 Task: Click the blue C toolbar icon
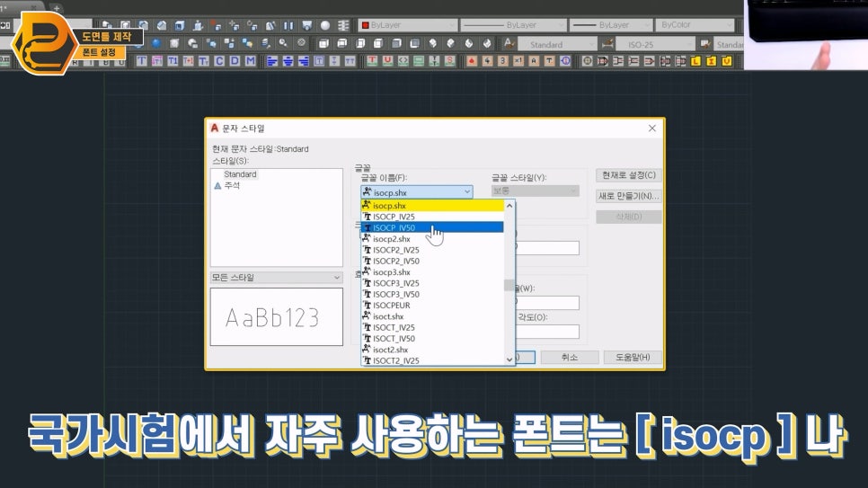(x=219, y=61)
